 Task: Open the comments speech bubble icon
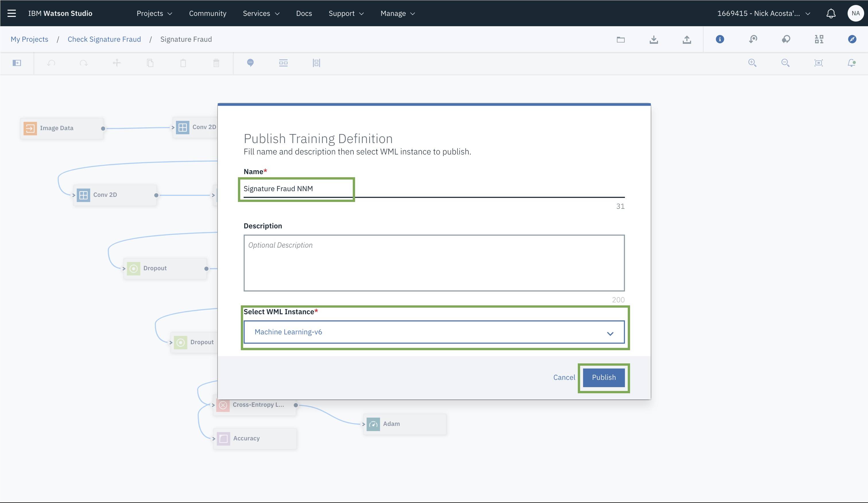pyautogui.click(x=786, y=39)
